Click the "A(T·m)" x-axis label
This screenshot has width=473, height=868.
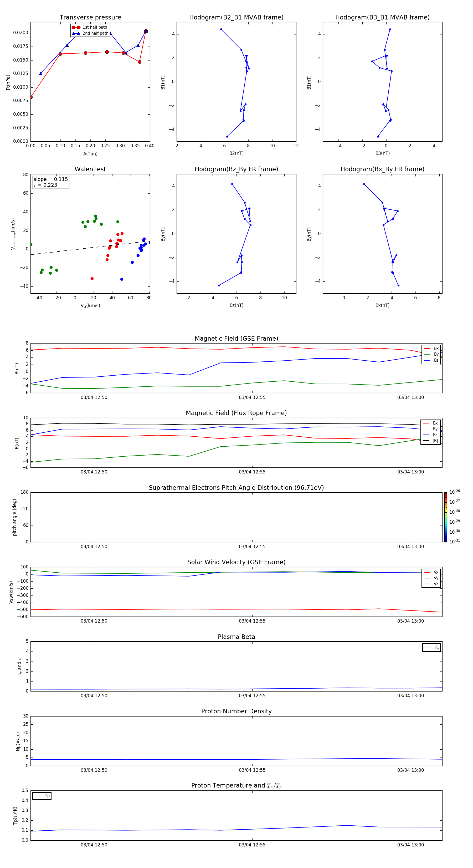click(90, 154)
